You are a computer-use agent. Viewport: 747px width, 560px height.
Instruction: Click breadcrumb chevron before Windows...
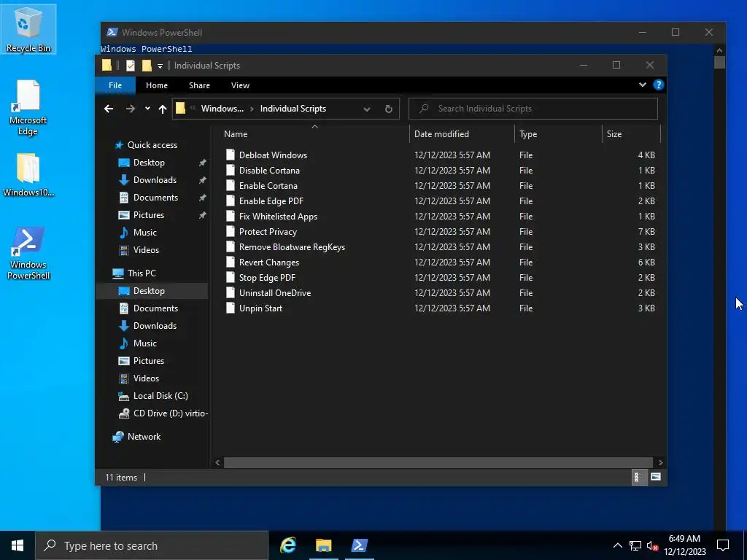[193, 109]
